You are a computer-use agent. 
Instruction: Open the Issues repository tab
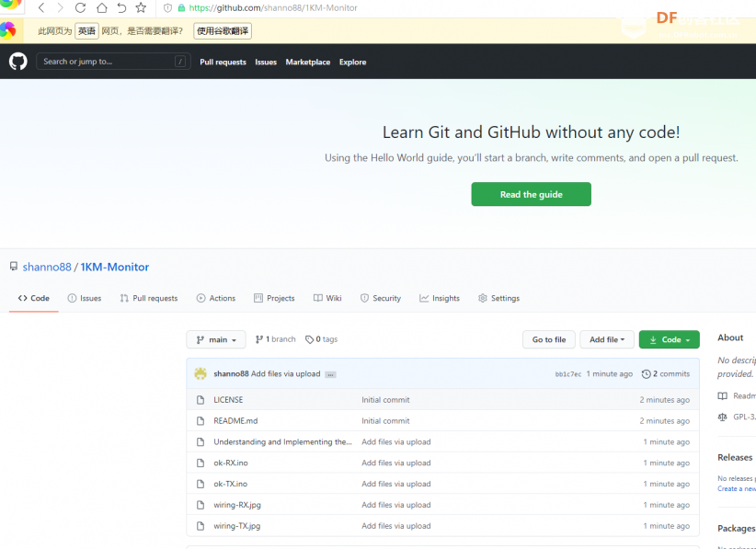[x=85, y=298]
